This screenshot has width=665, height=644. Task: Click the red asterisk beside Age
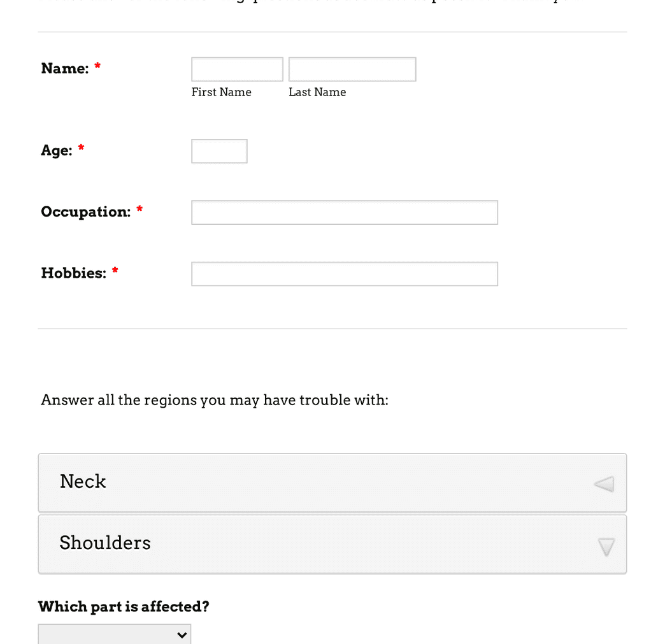coord(81,148)
